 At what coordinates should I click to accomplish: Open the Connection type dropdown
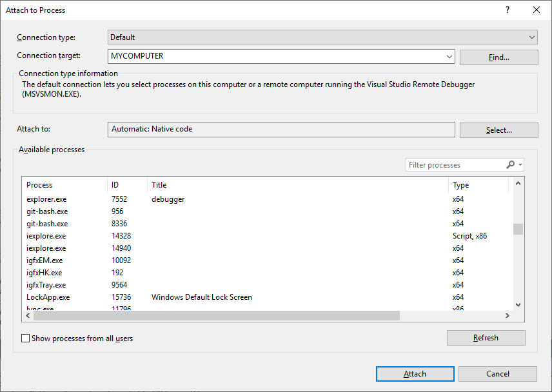click(531, 37)
